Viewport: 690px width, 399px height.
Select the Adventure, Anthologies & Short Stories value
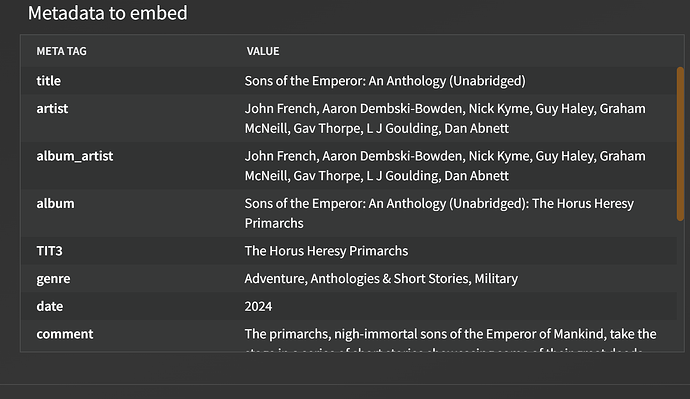pyautogui.click(x=381, y=278)
